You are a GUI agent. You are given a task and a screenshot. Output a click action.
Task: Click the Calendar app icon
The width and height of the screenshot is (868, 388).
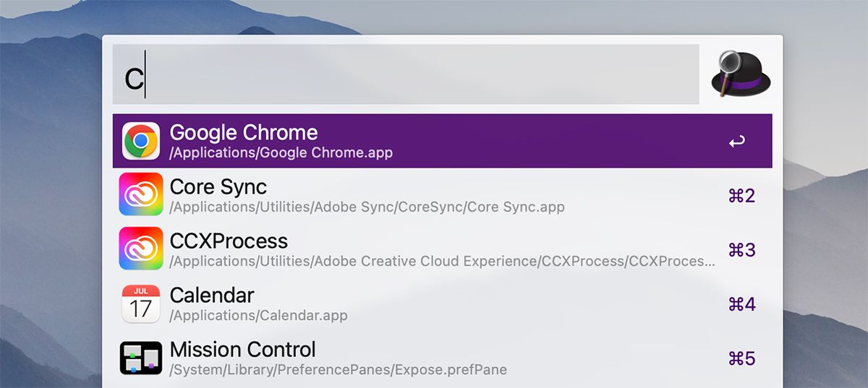141,303
